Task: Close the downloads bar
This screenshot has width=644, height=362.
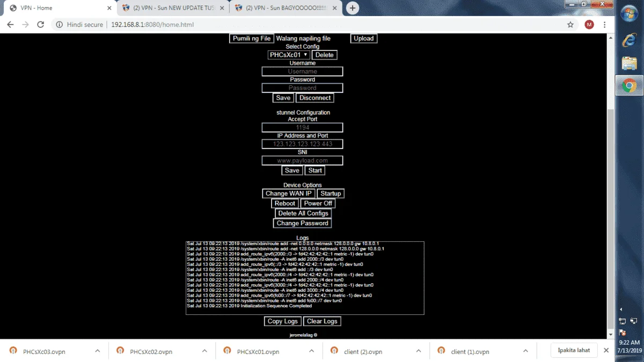Action: point(606,350)
